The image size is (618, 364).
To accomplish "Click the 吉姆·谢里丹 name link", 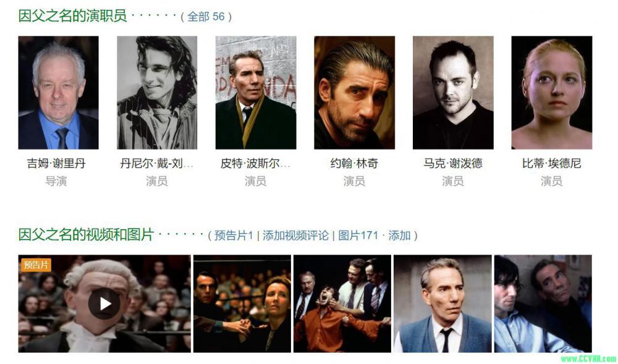I will (56, 163).
